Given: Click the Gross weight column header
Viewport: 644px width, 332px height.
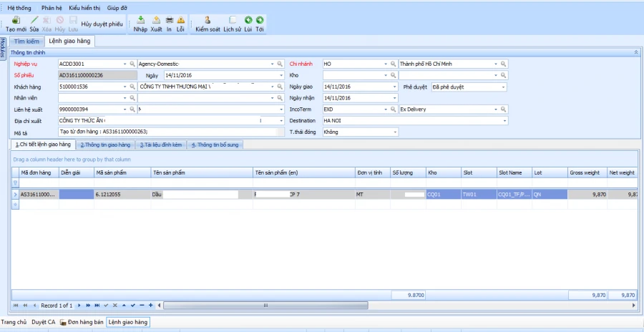Looking at the screenshot, I should [x=587, y=172].
